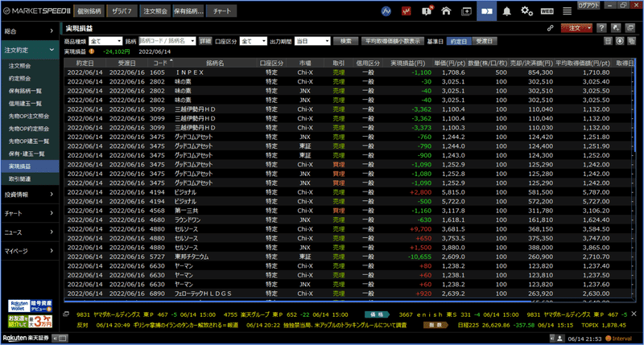Click the ログアウト button
The height and width of the screenshot is (345, 644).
pos(589,6)
